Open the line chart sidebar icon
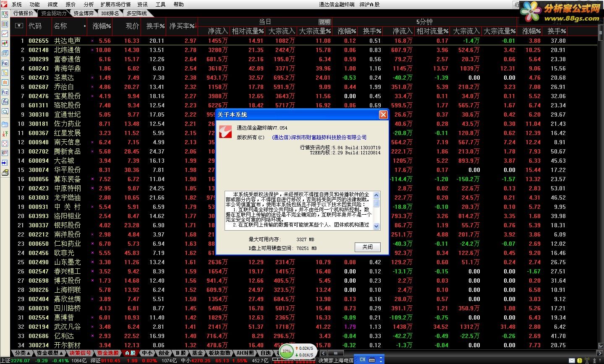Image resolution: width=604 pixels, height=364 pixels. click(x=5, y=34)
